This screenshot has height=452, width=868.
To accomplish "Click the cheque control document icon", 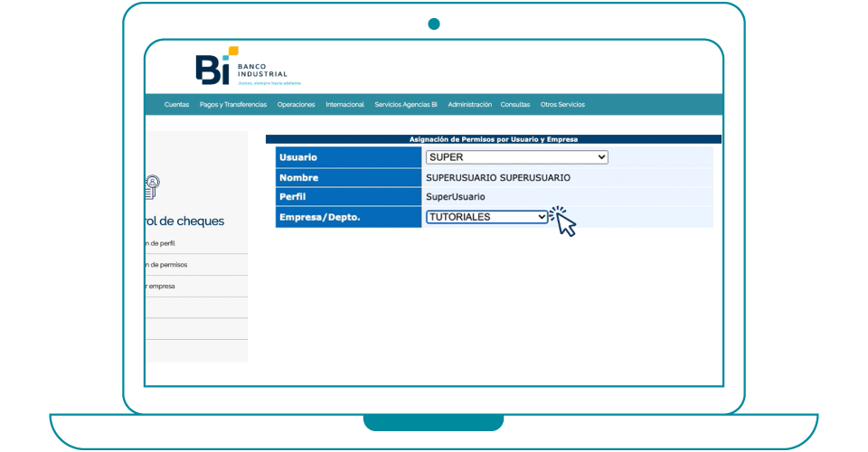I will tap(152, 186).
